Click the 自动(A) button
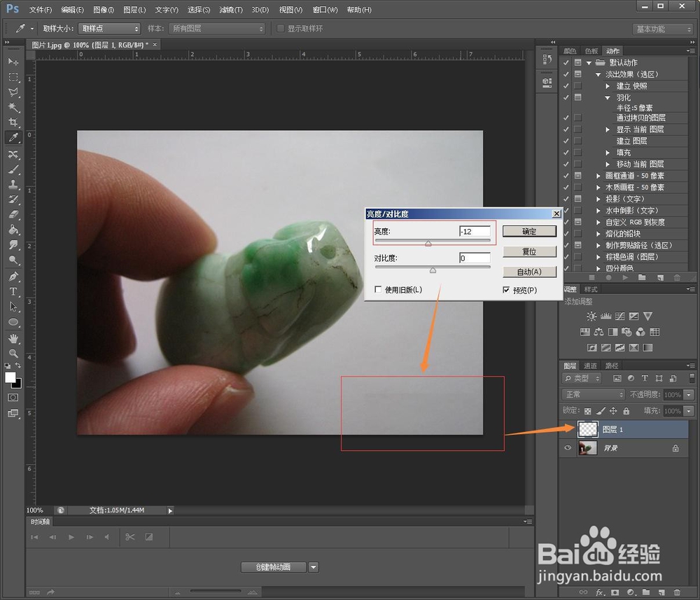The width and height of the screenshot is (700, 600). click(529, 272)
